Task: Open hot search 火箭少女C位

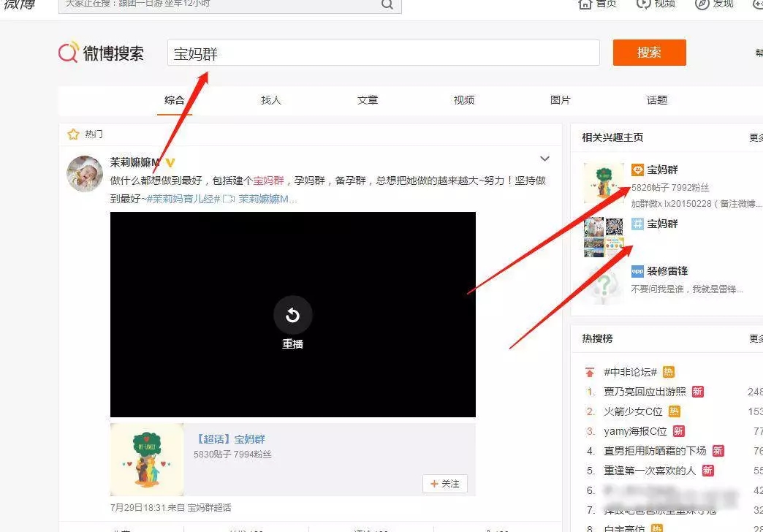Action: (633, 411)
